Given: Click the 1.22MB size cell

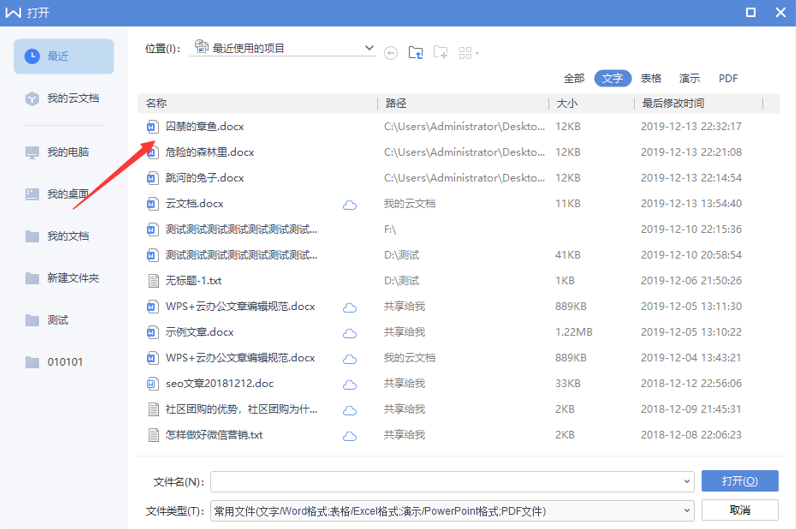Looking at the screenshot, I should click(574, 332).
